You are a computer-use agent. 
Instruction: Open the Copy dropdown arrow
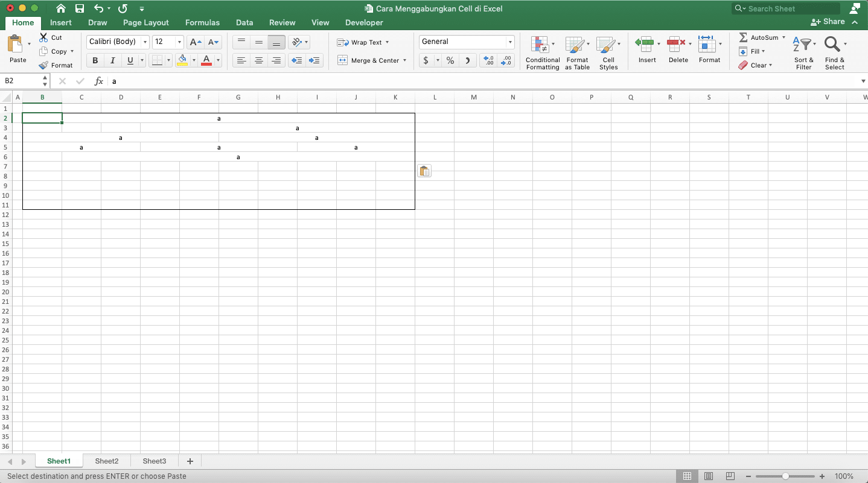pos(72,51)
